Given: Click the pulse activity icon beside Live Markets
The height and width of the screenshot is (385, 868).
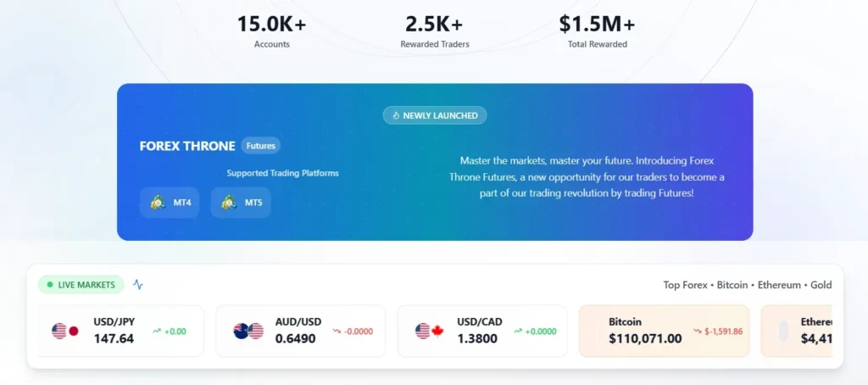Looking at the screenshot, I should (138, 285).
